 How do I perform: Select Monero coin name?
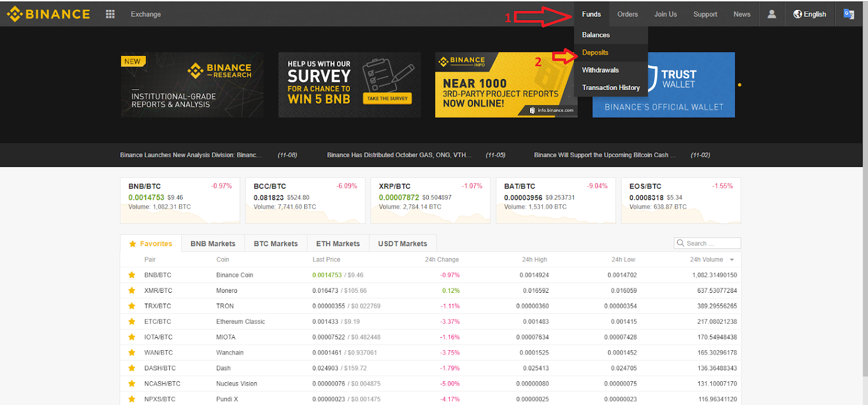click(x=227, y=291)
